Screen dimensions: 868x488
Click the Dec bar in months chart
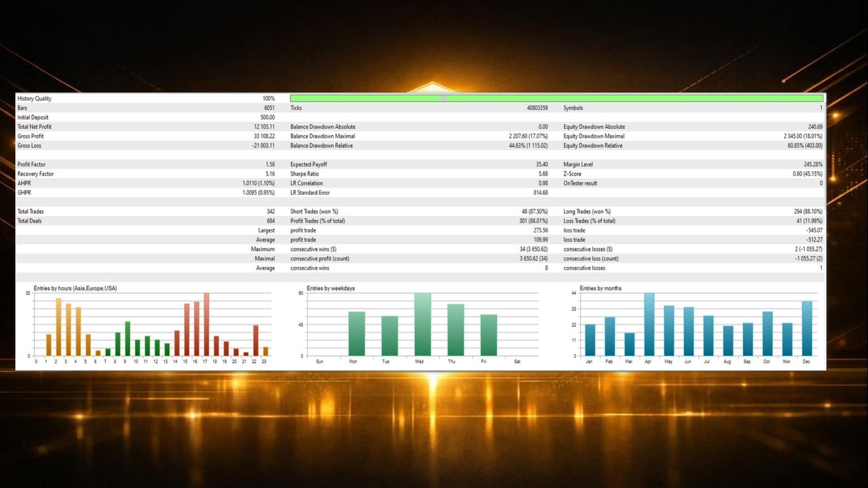tap(807, 328)
